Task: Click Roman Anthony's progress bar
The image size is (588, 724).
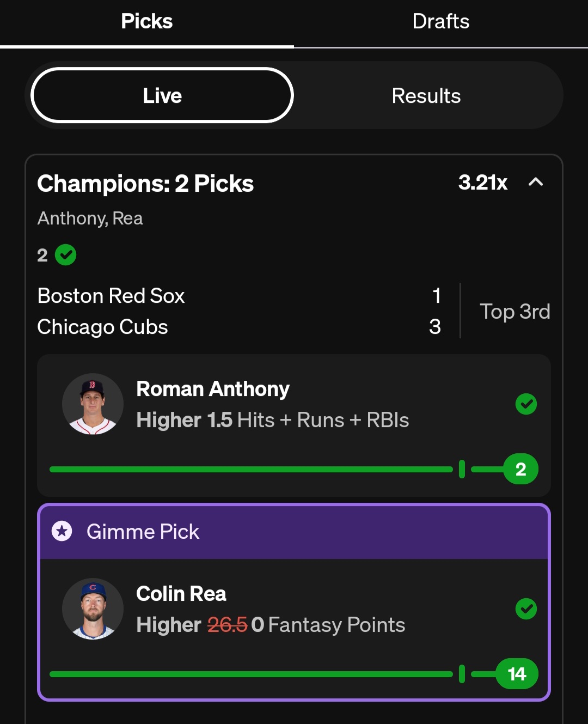Action: pyautogui.click(x=250, y=469)
